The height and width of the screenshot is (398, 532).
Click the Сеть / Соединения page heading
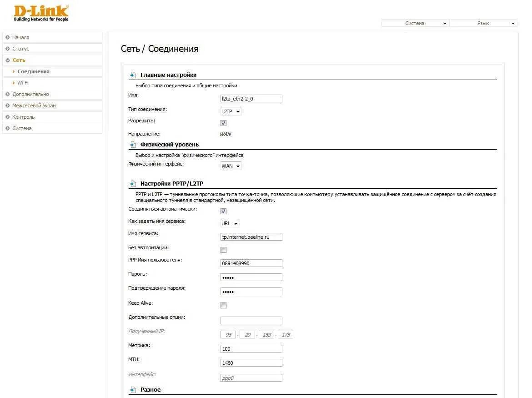point(160,49)
